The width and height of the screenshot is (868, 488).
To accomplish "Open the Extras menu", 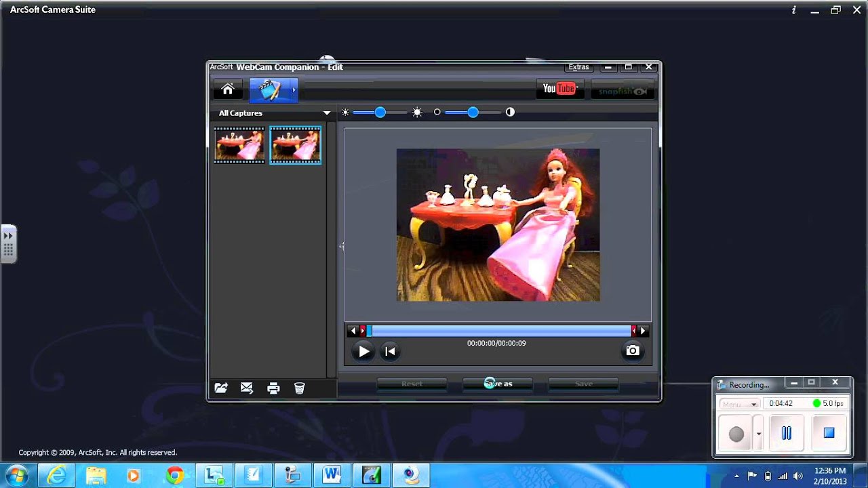I will click(578, 67).
